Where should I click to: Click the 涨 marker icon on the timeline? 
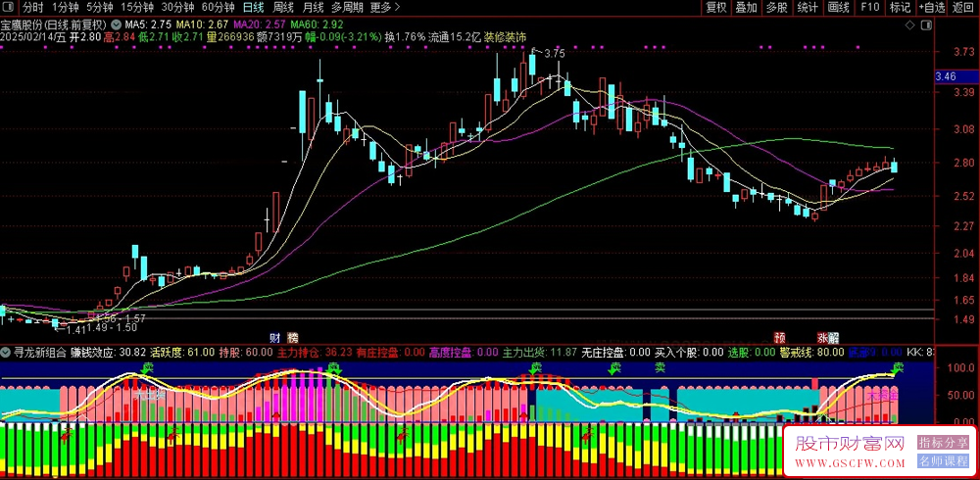click(x=821, y=336)
